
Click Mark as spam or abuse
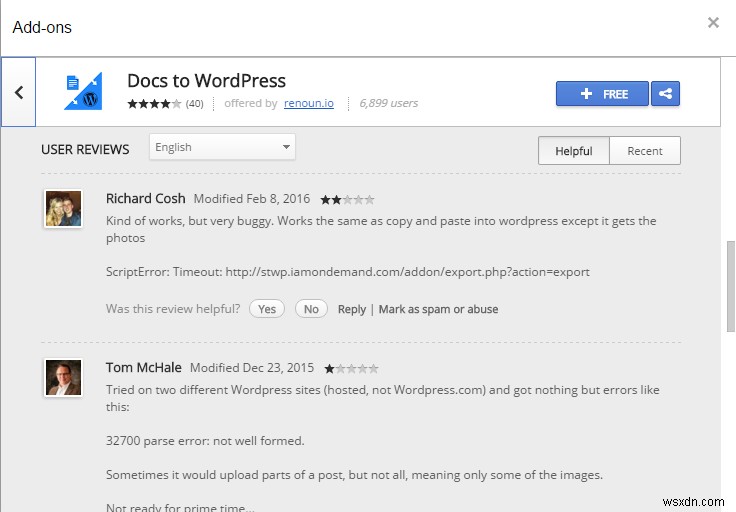(438, 309)
